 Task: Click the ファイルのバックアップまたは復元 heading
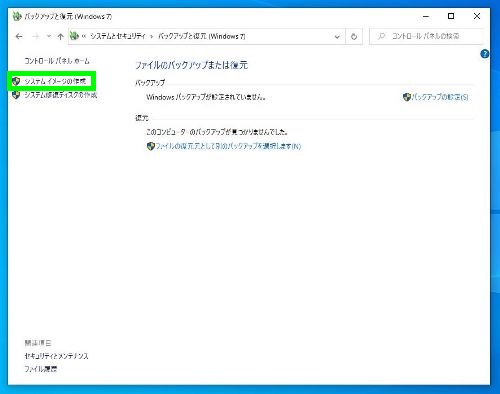(191, 65)
